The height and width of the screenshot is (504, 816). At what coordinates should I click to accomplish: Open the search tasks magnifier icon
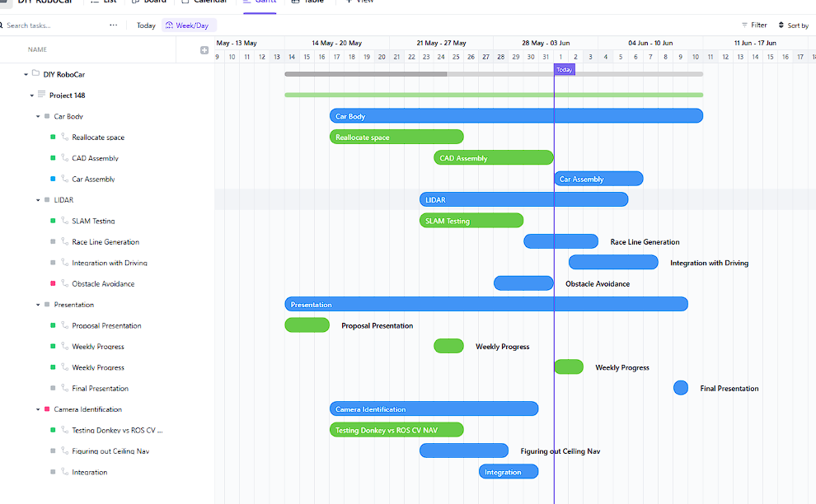(x=7, y=25)
